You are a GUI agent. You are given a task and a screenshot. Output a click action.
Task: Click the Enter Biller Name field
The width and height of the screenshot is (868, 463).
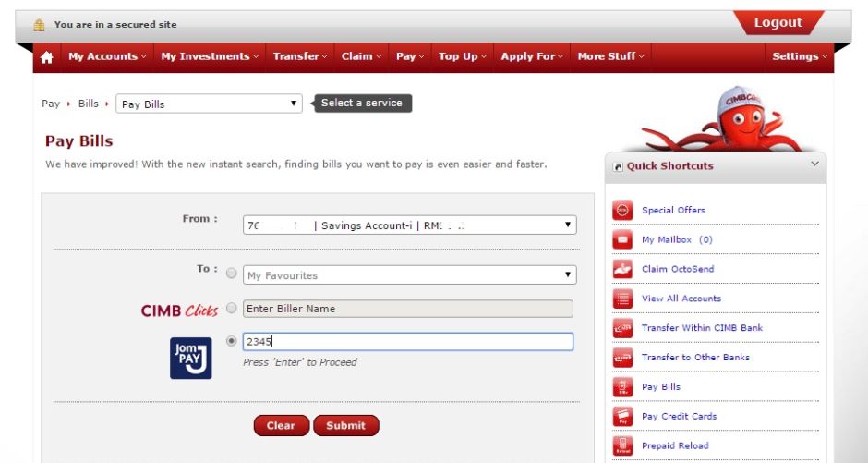coord(408,309)
